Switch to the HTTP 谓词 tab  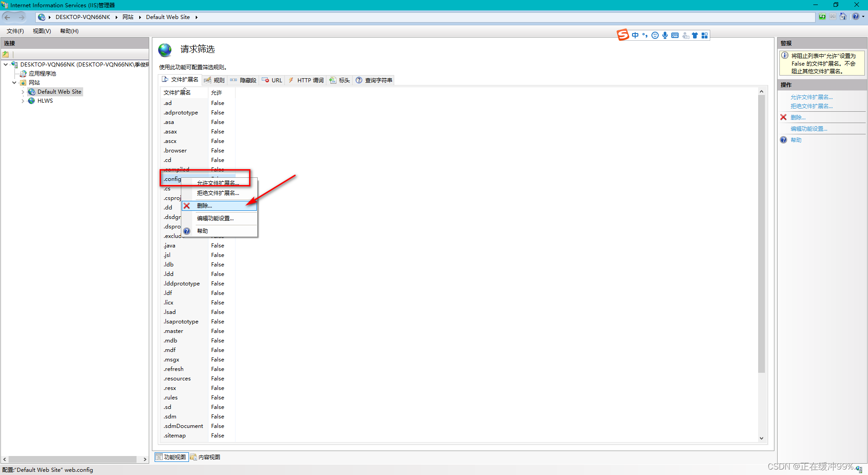click(x=306, y=80)
